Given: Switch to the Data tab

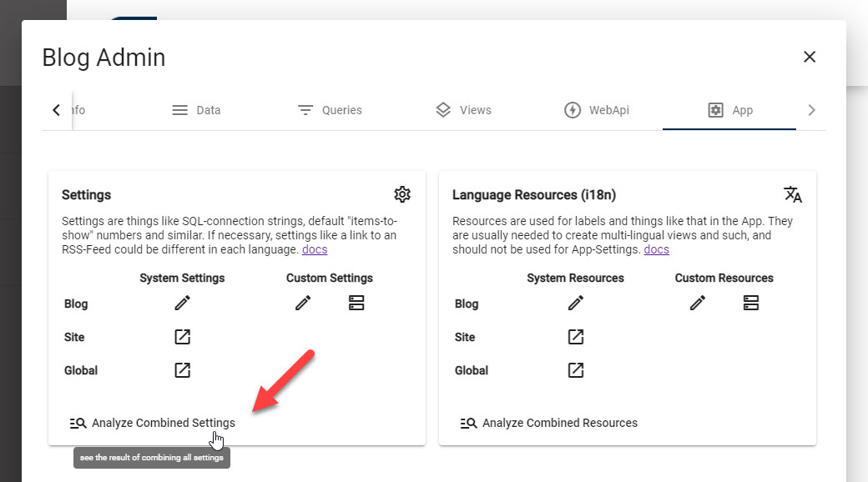Looking at the screenshot, I should (x=196, y=110).
